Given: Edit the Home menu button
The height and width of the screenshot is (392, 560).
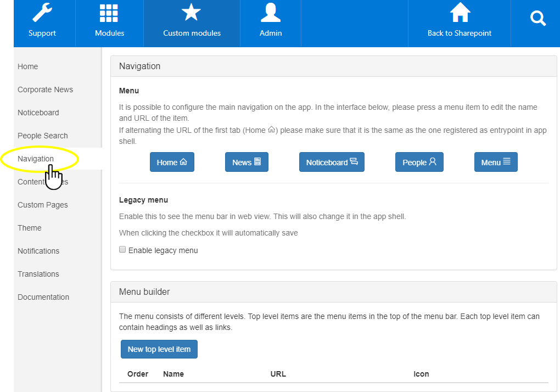Looking at the screenshot, I should click(172, 162).
